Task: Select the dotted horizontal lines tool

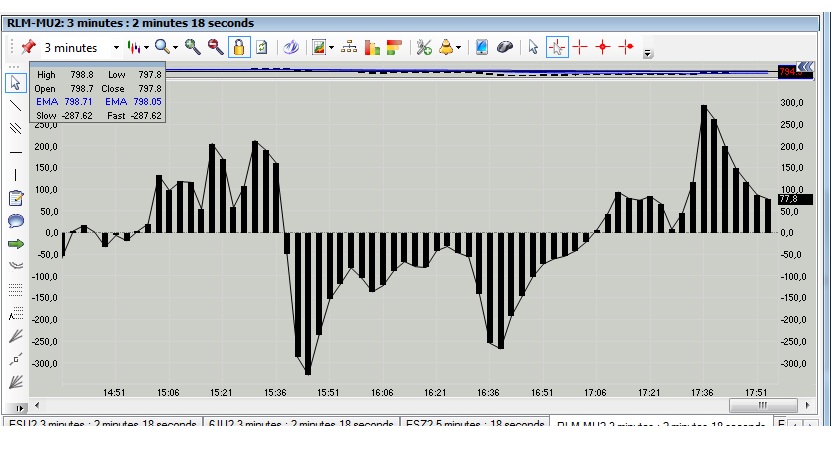Action: 16,289
